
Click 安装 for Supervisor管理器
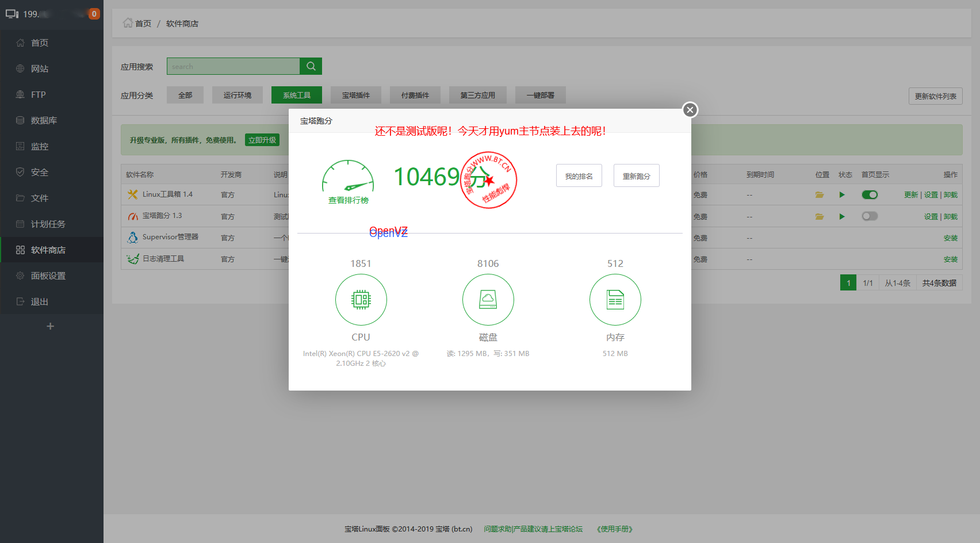point(951,238)
